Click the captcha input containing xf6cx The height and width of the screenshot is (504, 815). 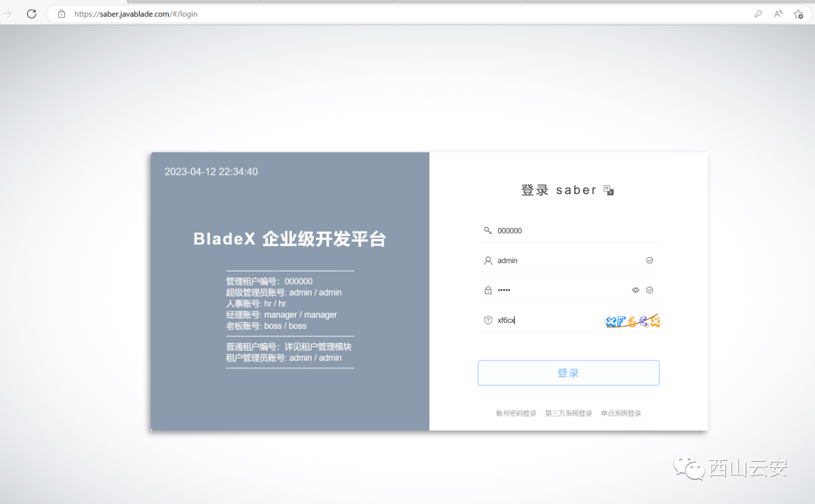pyautogui.click(x=539, y=320)
